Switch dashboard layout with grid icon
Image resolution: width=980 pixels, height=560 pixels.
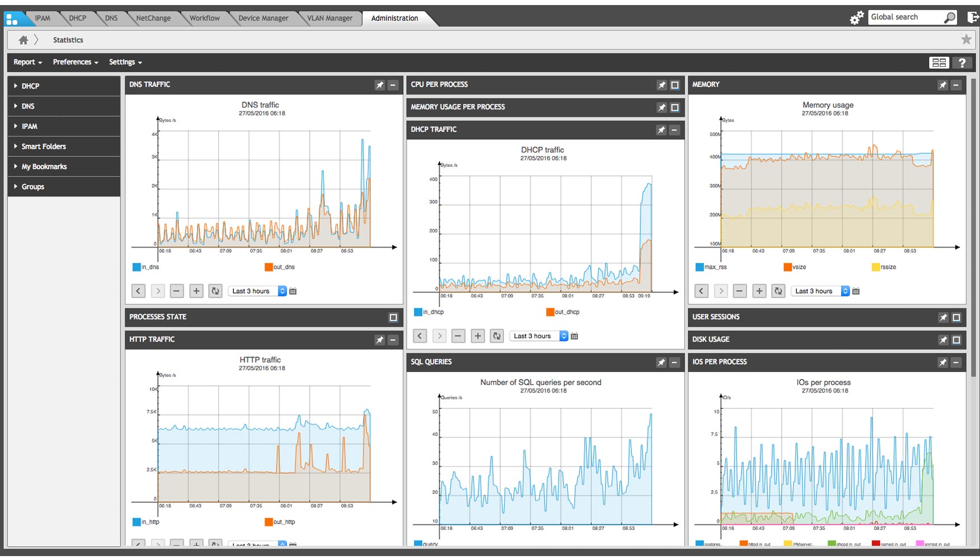tap(939, 63)
